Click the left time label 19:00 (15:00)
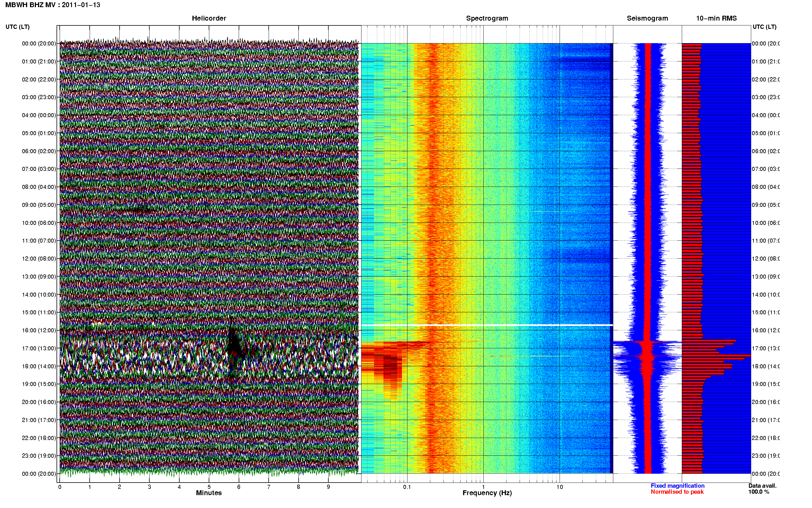This screenshot has width=812, height=508. coord(39,384)
